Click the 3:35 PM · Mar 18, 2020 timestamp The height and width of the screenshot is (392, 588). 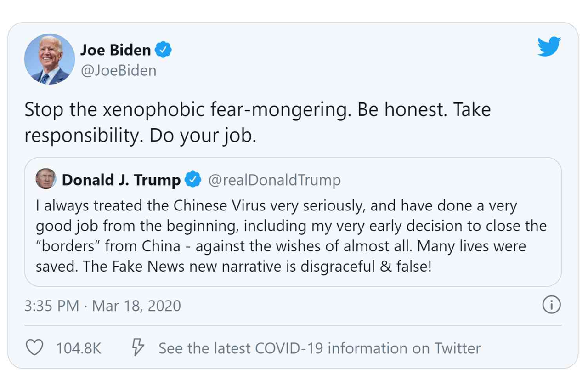102,306
